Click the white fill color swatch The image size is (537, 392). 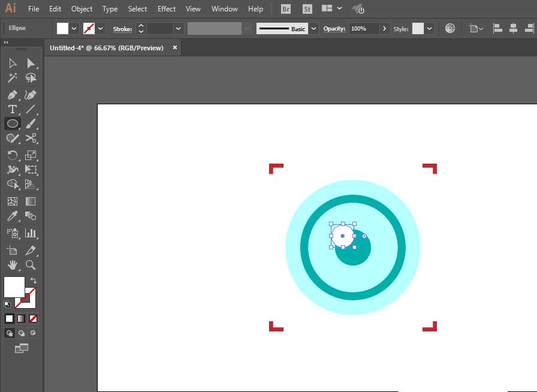coord(64,28)
